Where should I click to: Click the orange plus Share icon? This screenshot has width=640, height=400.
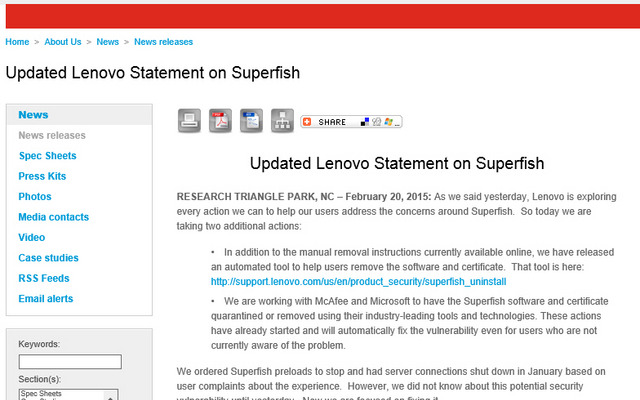pyautogui.click(x=307, y=122)
